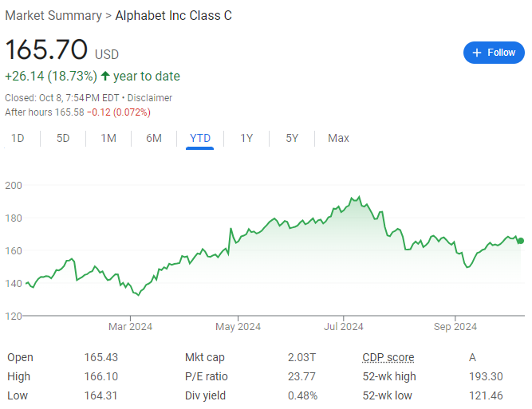This screenshot has height=409, width=532.
Task: Open the 5Y chart view
Action: click(x=292, y=138)
